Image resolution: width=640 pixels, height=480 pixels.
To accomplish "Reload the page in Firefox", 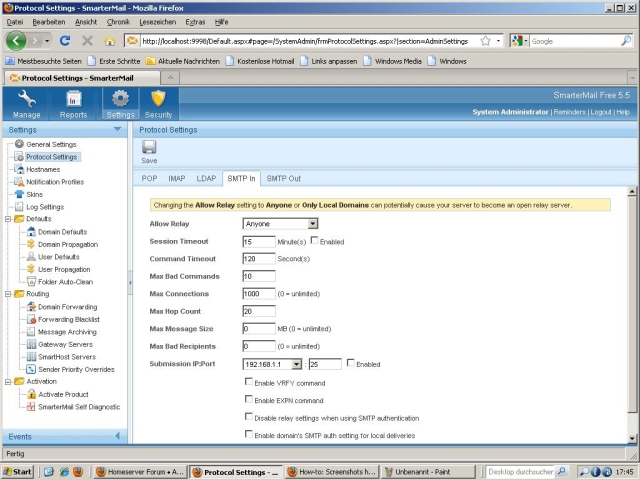I will (64, 41).
